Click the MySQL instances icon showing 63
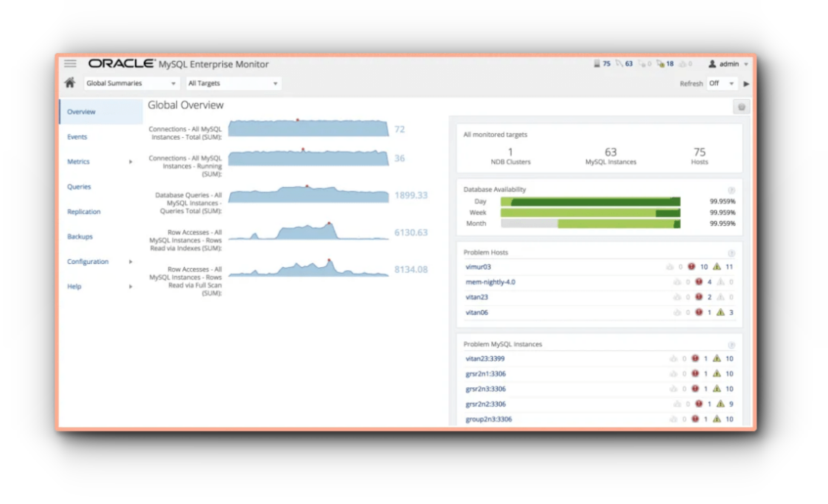Screen dimensions: 828x504 click(619, 64)
